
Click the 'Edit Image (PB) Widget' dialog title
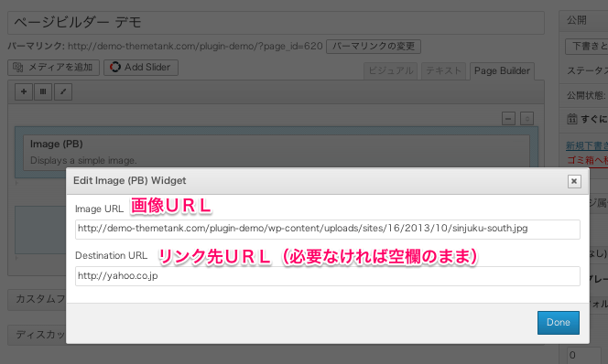(x=129, y=180)
